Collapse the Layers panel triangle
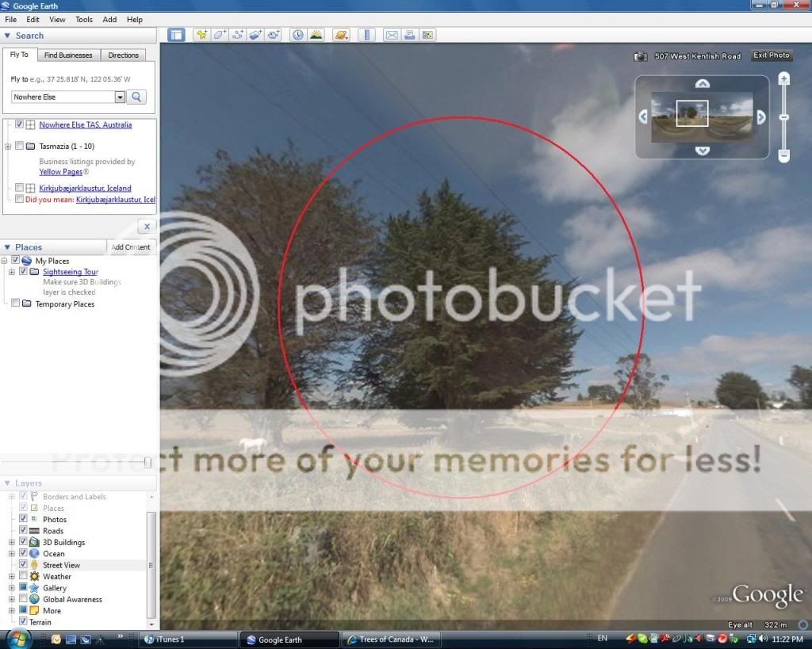This screenshot has width=812, height=649. [x=7, y=483]
